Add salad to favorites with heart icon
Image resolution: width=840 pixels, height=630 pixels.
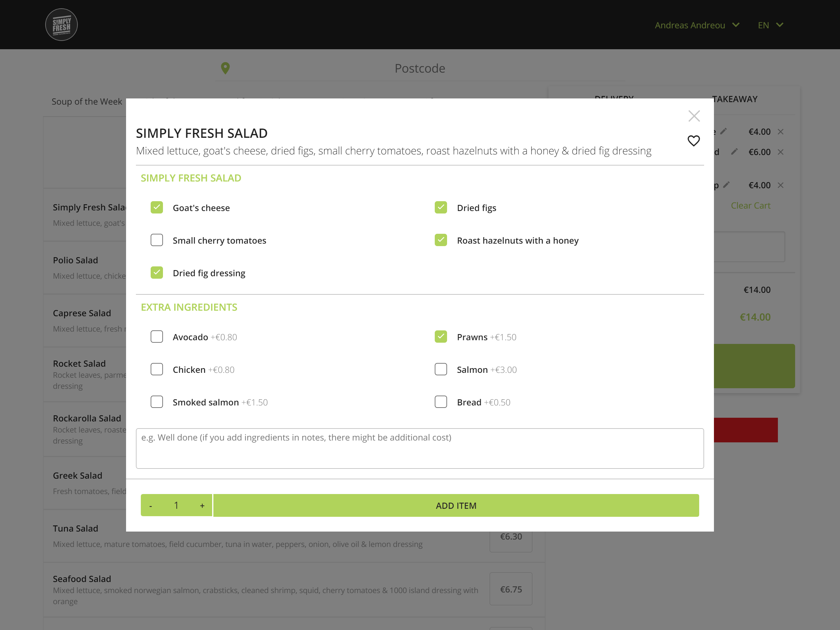tap(693, 141)
